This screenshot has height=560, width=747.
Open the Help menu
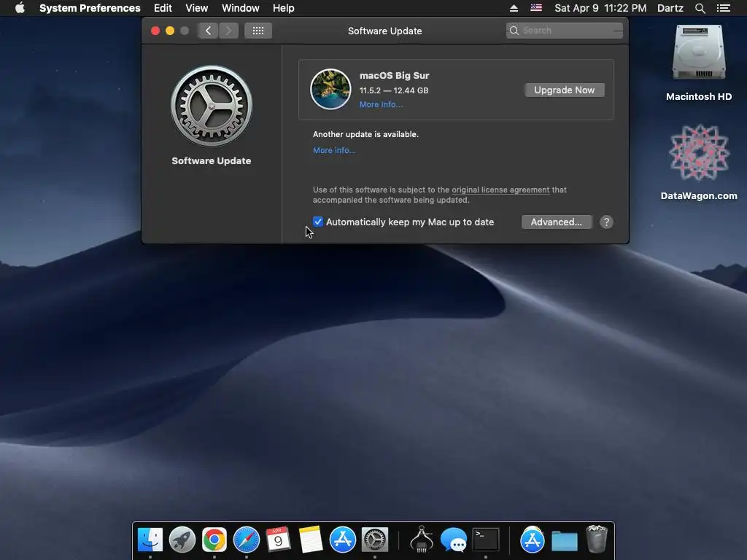tap(284, 8)
